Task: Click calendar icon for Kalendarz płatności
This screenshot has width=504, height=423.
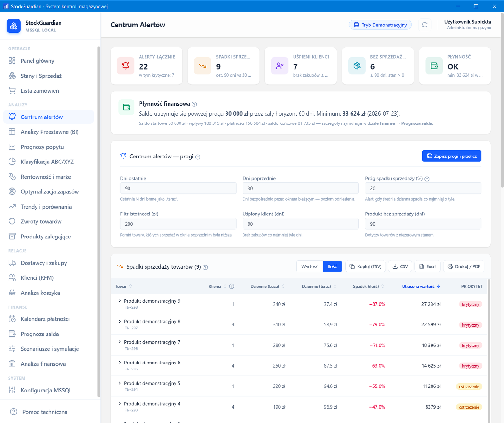Action: pos(12,319)
